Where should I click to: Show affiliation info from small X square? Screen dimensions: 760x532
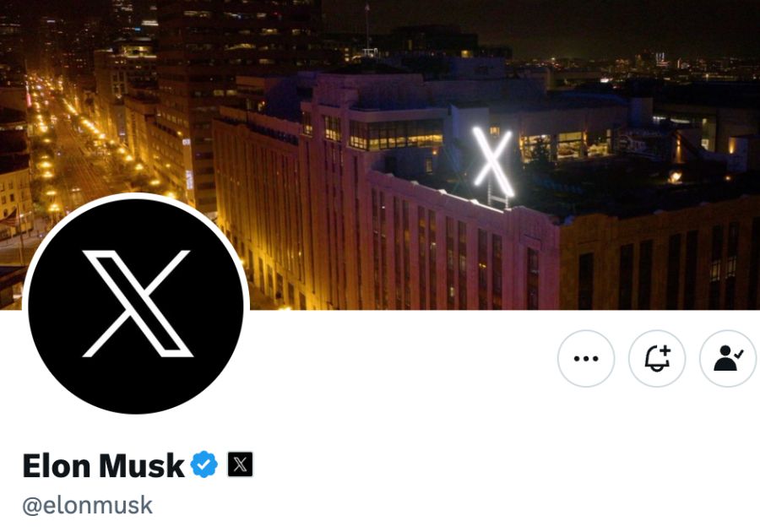point(240,464)
